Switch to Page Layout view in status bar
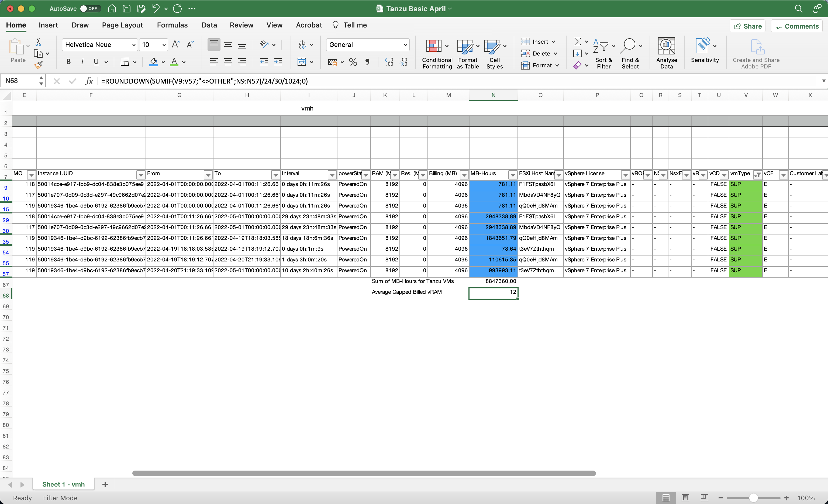This screenshot has height=504, width=828. coord(685,498)
